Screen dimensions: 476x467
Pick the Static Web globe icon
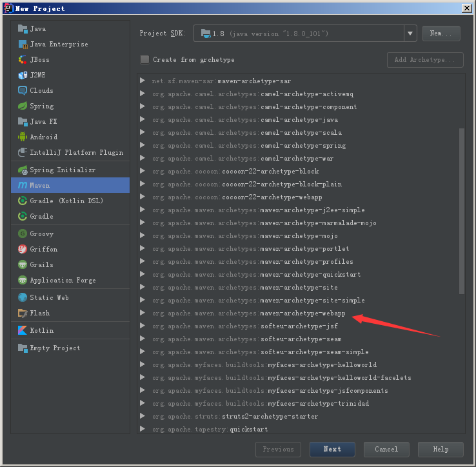click(23, 297)
